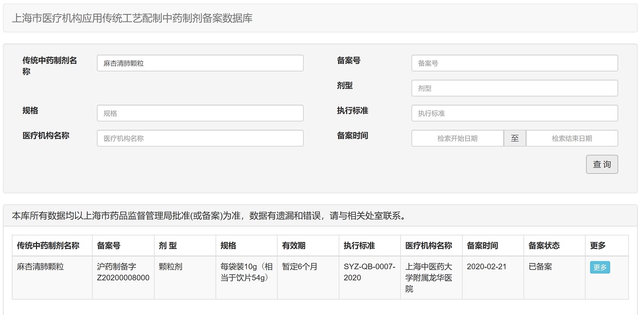Click the 备案状态 column header
This screenshot has height=315, width=644.
point(544,246)
